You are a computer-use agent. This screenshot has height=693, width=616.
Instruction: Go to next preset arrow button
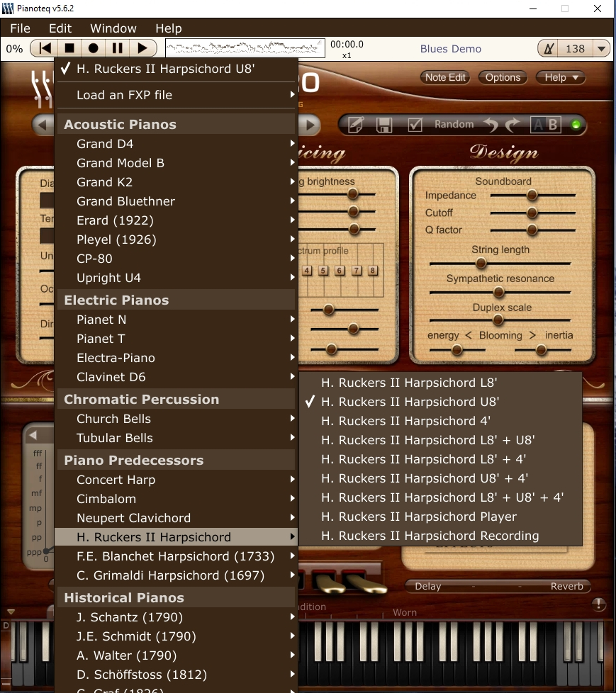310,125
